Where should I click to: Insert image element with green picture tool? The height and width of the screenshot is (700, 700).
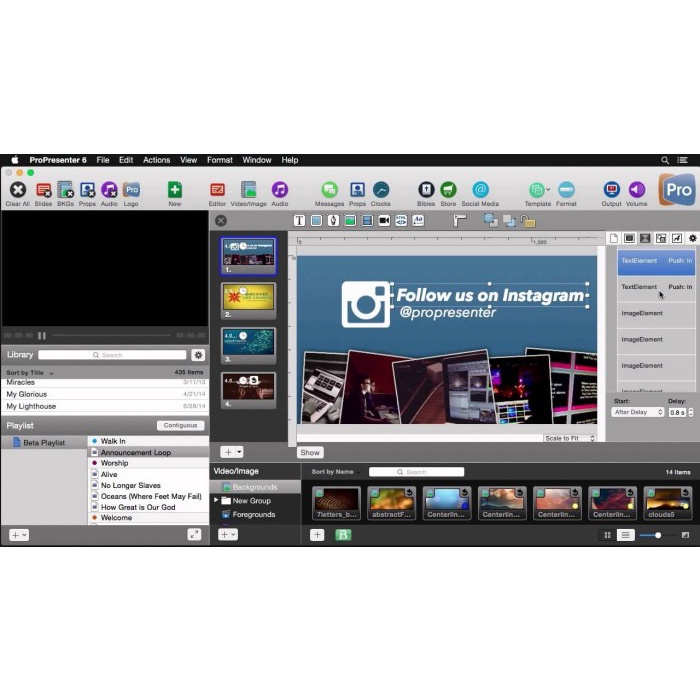click(350, 221)
